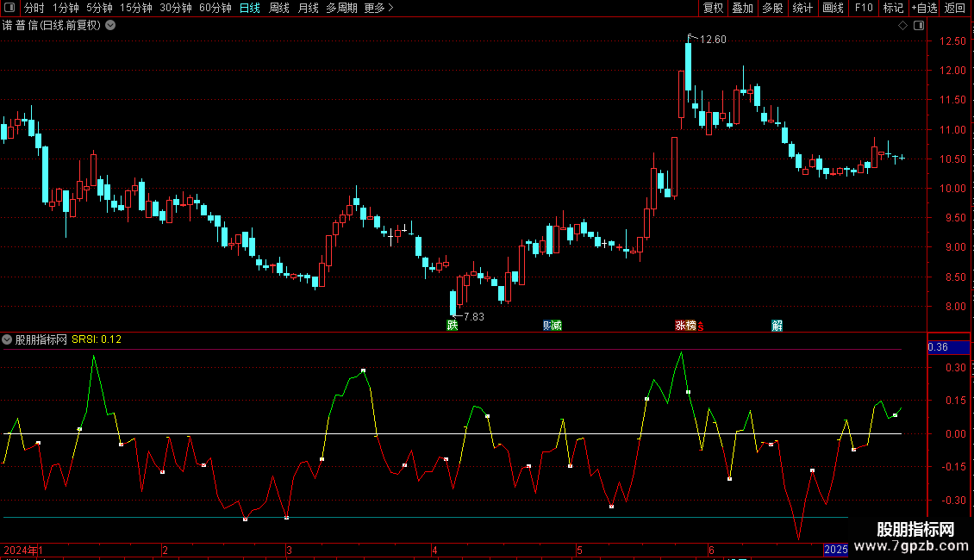Open the 多股 multi-stock view
This screenshot has height=560, width=974.
[x=773, y=8]
